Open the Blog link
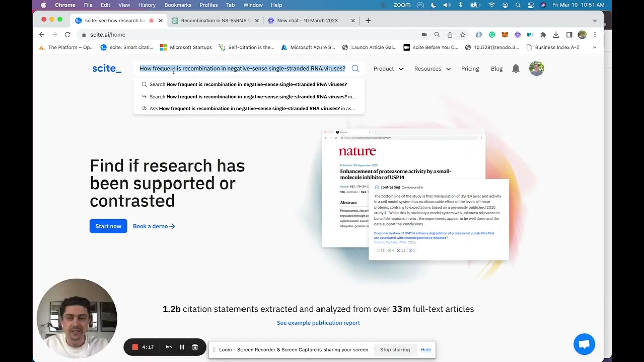This screenshot has width=644, height=362. pos(496,69)
